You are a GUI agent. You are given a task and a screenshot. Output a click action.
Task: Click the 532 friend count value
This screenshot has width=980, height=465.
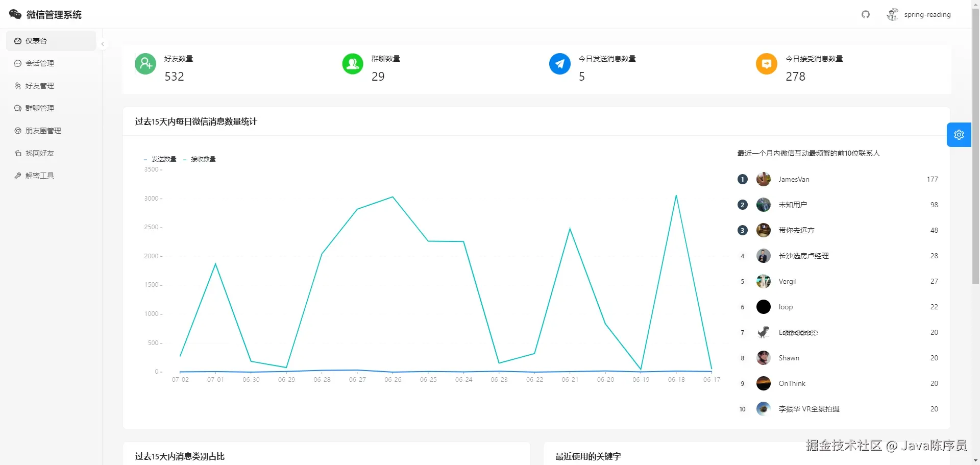tap(174, 77)
